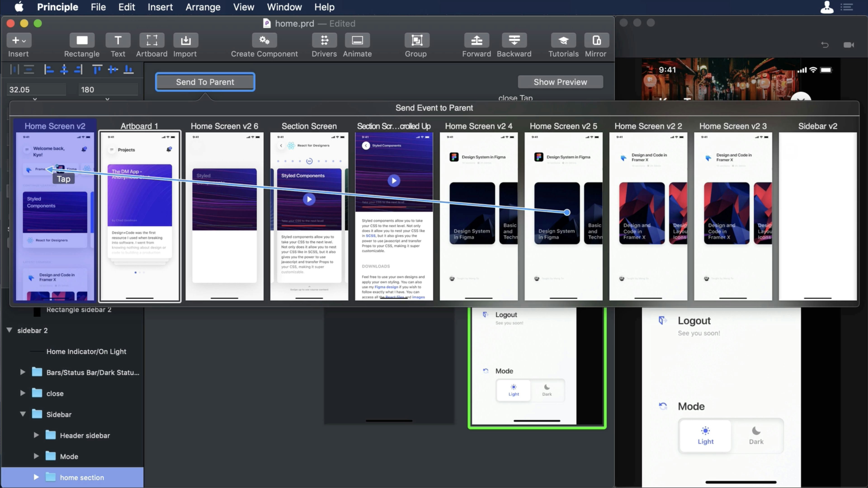Collapse the sidebar 2 tree item
This screenshot has width=868, height=488.
coord(9,330)
